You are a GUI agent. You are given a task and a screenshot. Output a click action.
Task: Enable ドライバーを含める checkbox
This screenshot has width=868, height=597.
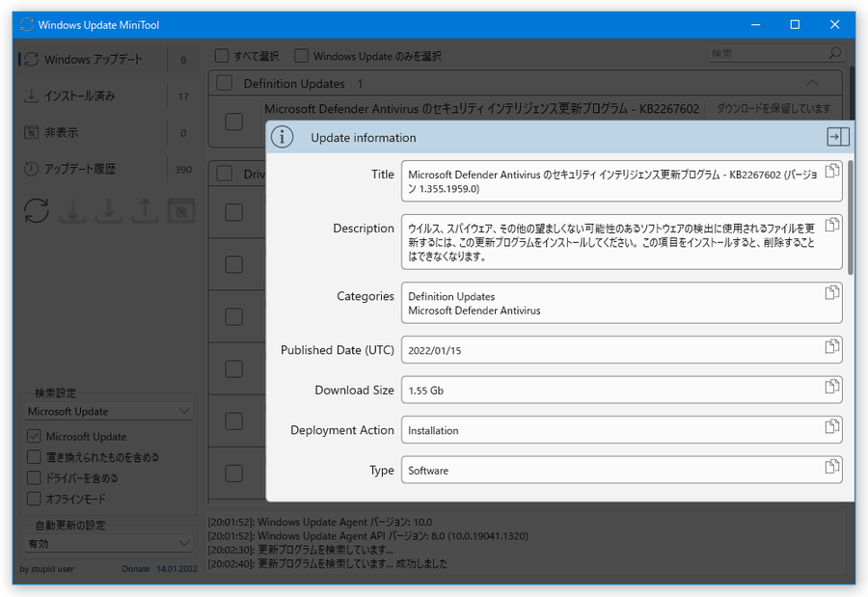point(34,477)
